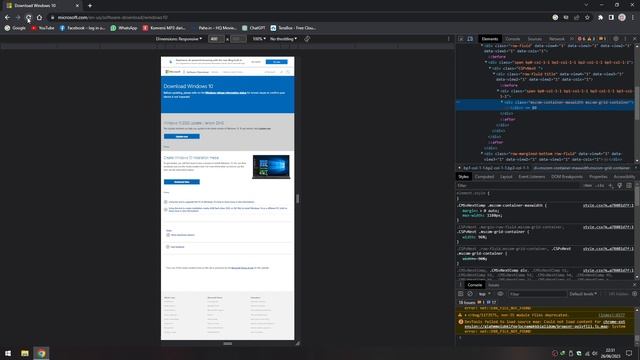Open the notification center icon
The width and height of the screenshot is (640, 360).
(629, 353)
